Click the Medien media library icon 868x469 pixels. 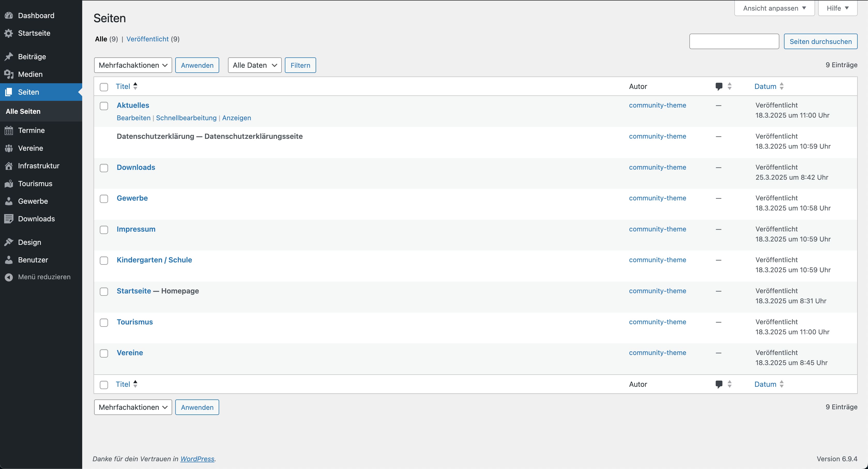coord(9,74)
